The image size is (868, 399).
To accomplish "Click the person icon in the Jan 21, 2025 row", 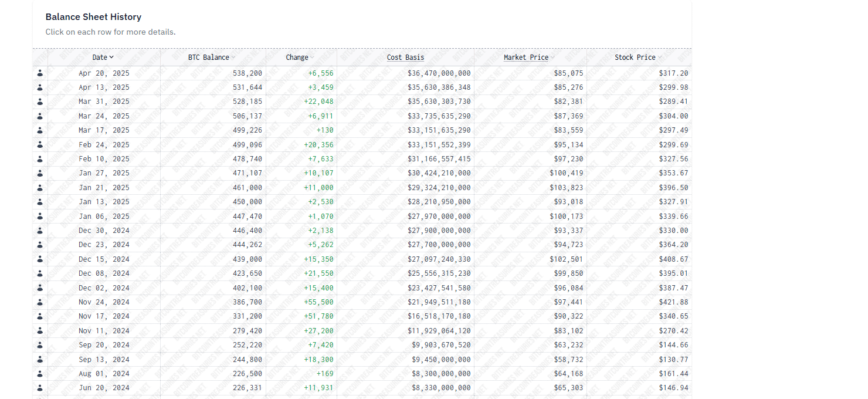I will [x=40, y=188].
